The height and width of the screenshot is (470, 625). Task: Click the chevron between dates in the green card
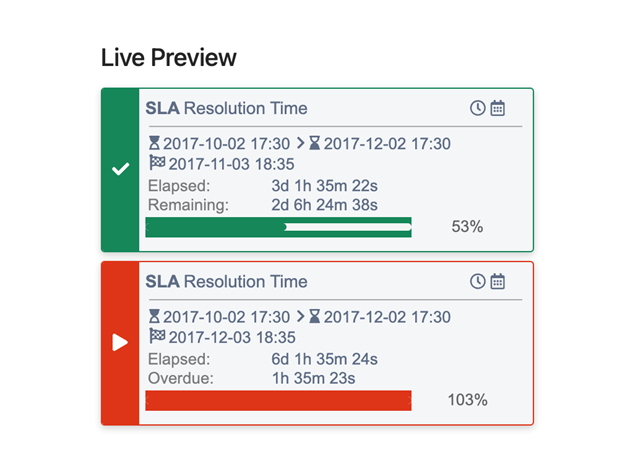301,144
